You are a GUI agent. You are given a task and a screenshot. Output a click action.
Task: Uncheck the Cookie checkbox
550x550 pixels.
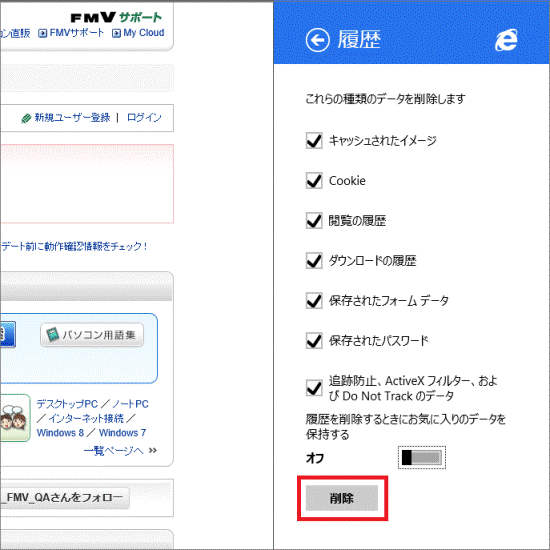click(314, 181)
